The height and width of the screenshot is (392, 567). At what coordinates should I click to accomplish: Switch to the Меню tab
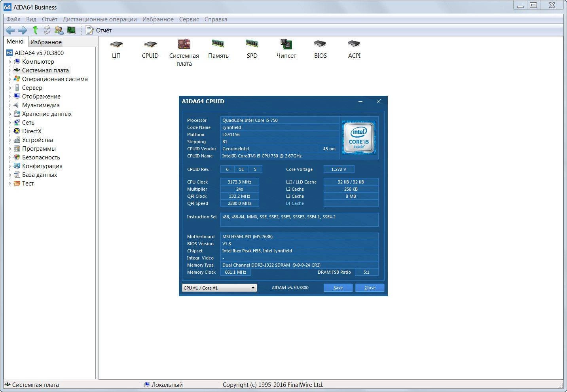click(15, 42)
